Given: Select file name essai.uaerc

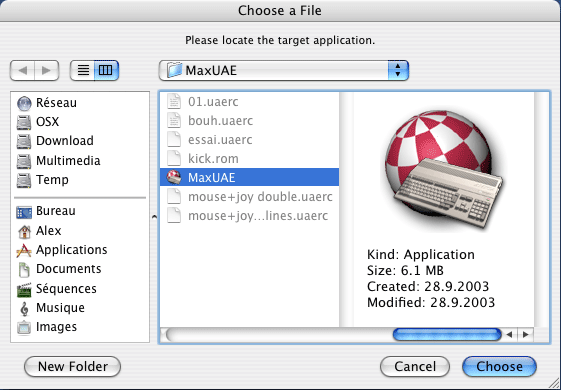Looking at the screenshot, I should point(220,140).
